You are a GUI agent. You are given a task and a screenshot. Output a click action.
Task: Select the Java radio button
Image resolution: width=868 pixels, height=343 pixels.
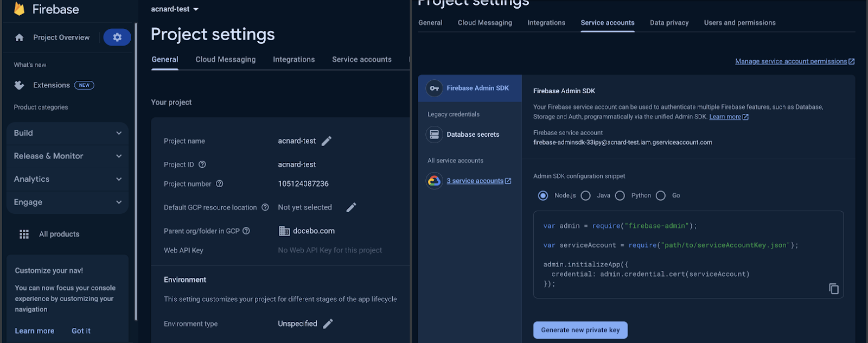pos(586,195)
